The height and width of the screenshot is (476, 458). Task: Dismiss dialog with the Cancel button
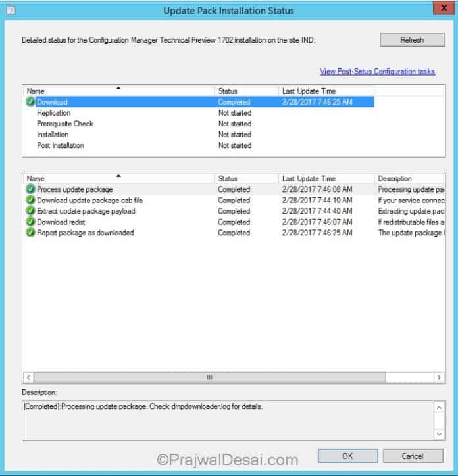coord(413,456)
